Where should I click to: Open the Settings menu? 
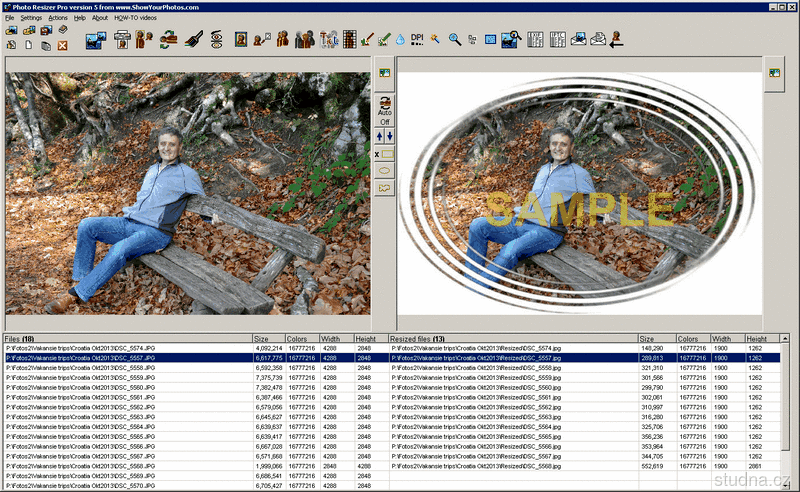pos(31,18)
